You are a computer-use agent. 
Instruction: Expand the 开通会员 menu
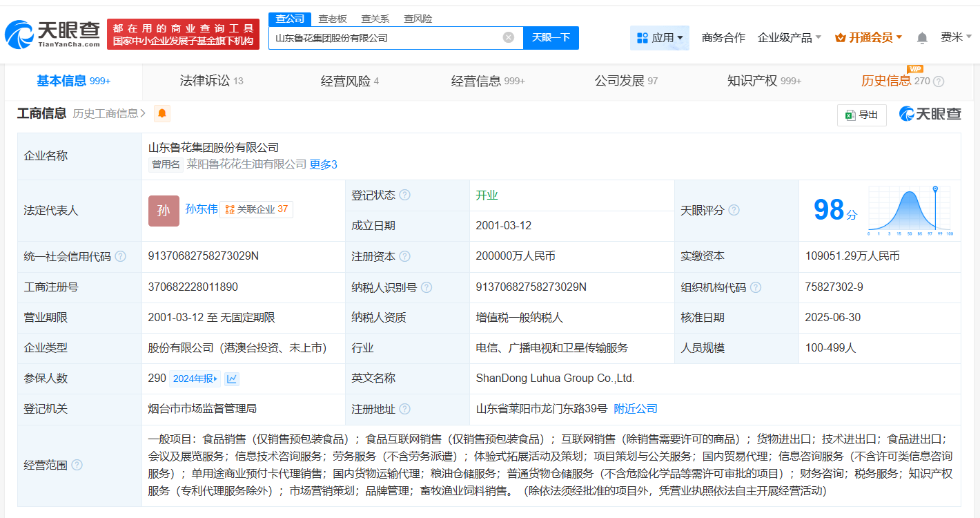click(868, 38)
